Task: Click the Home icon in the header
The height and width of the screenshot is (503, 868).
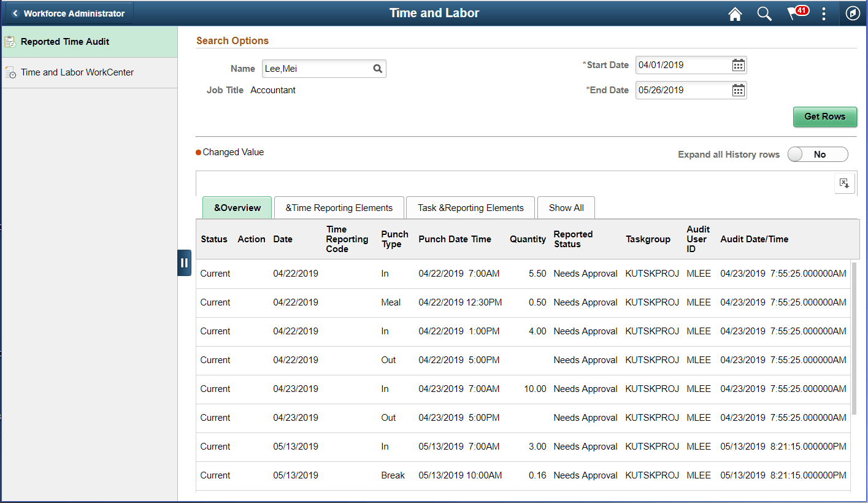Action: tap(734, 13)
